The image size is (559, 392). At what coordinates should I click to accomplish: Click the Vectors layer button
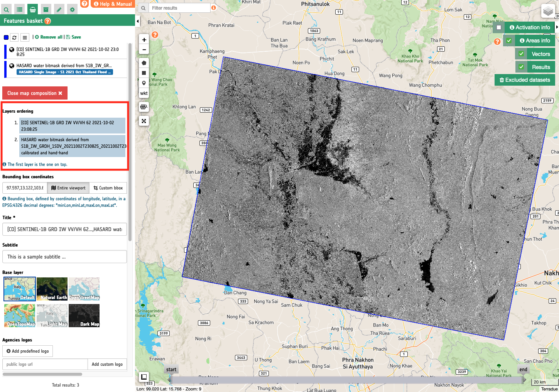click(x=541, y=54)
